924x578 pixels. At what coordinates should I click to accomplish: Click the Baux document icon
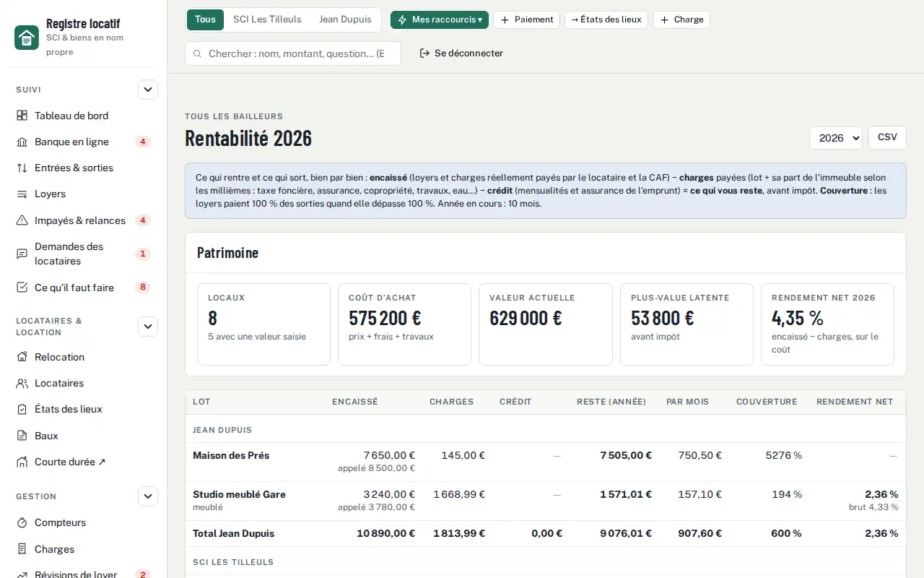[22, 436]
